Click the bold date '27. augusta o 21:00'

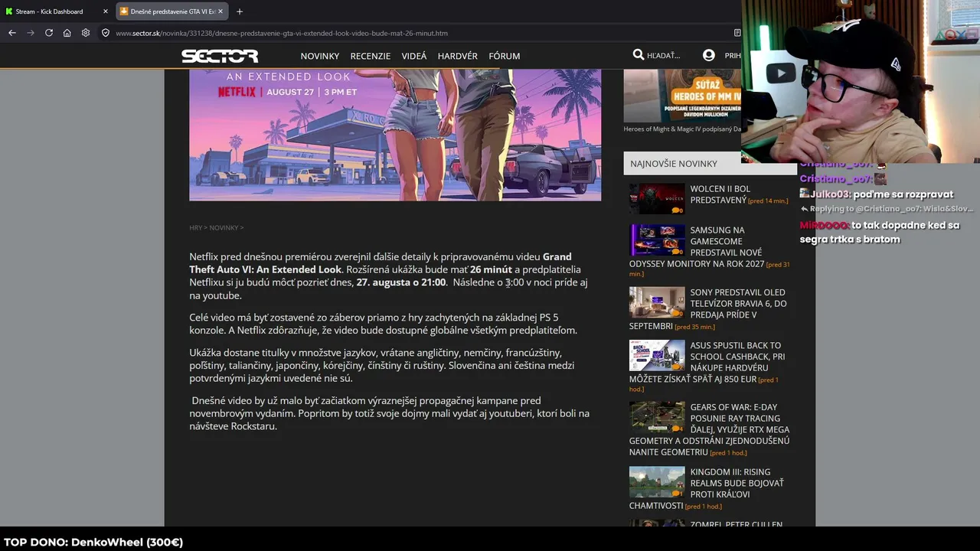click(x=401, y=282)
